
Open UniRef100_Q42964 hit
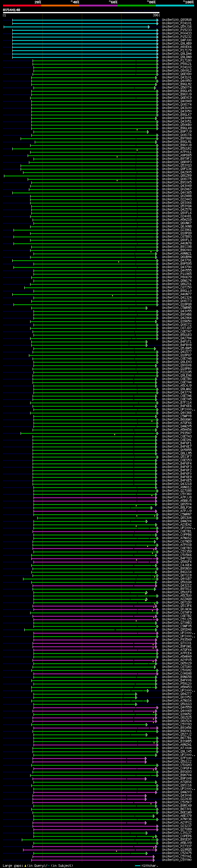point(176,318)
